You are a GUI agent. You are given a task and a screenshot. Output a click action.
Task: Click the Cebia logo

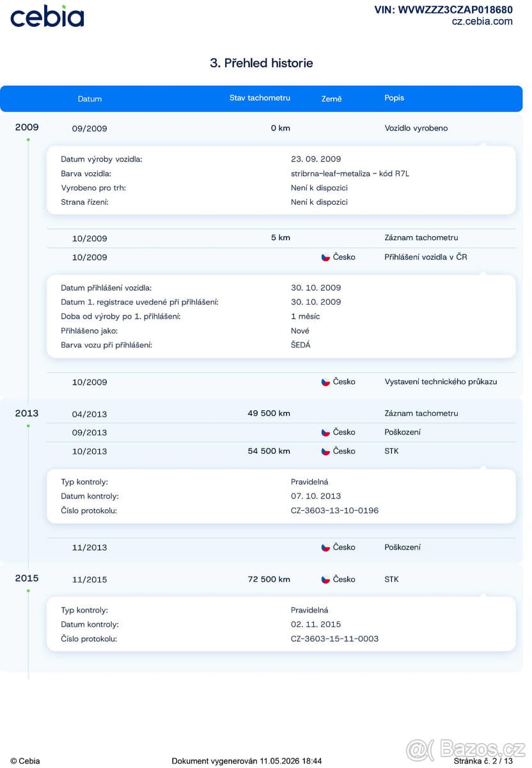47,17
